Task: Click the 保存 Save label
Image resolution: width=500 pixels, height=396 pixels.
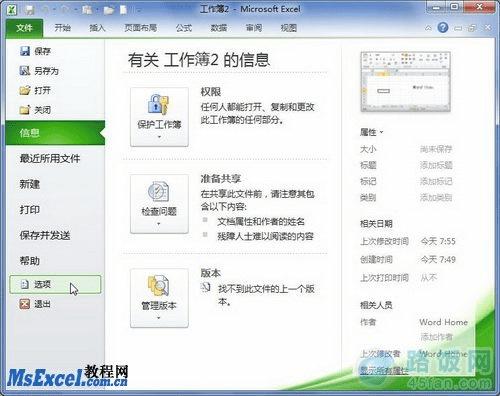Action: (x=43, y=51)
